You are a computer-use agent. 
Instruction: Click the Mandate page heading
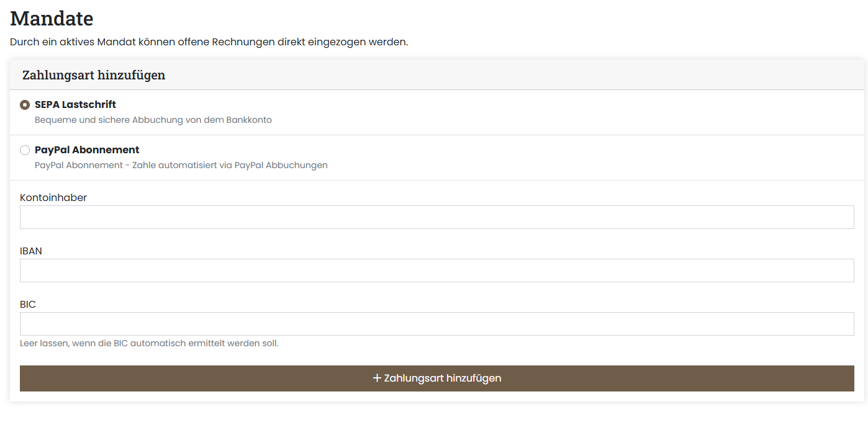pos(52,18)
